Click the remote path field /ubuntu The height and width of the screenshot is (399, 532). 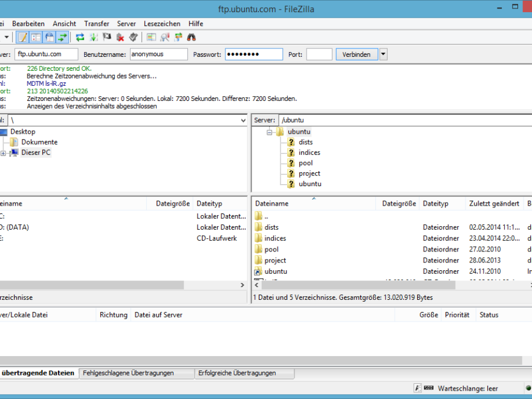point(406,120)
